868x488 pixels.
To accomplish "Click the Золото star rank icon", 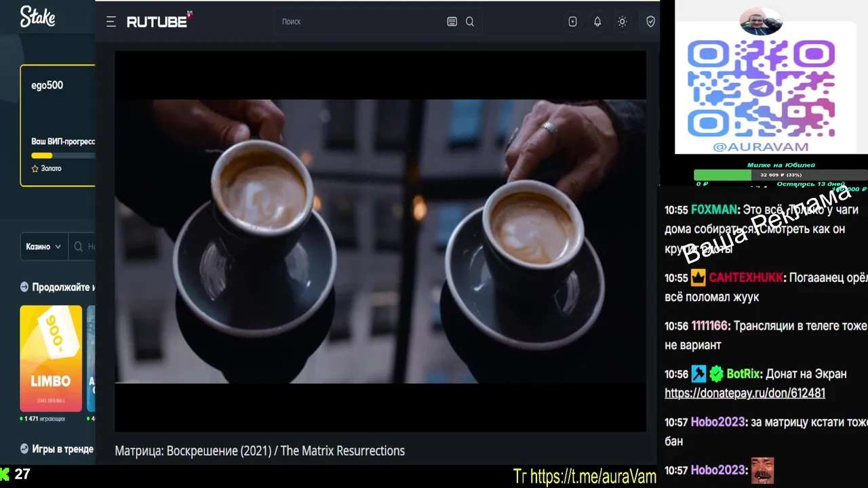I will coord(35,168).
